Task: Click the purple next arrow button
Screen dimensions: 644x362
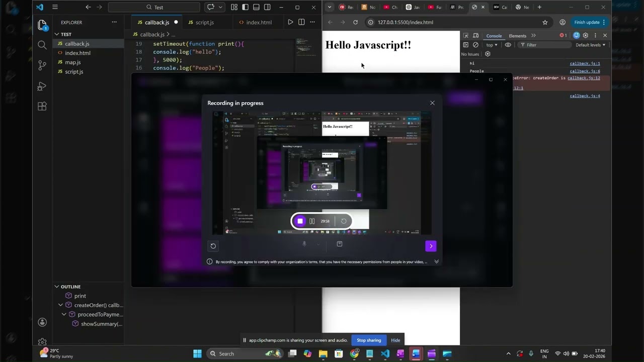Action: (x=431, y=246)
